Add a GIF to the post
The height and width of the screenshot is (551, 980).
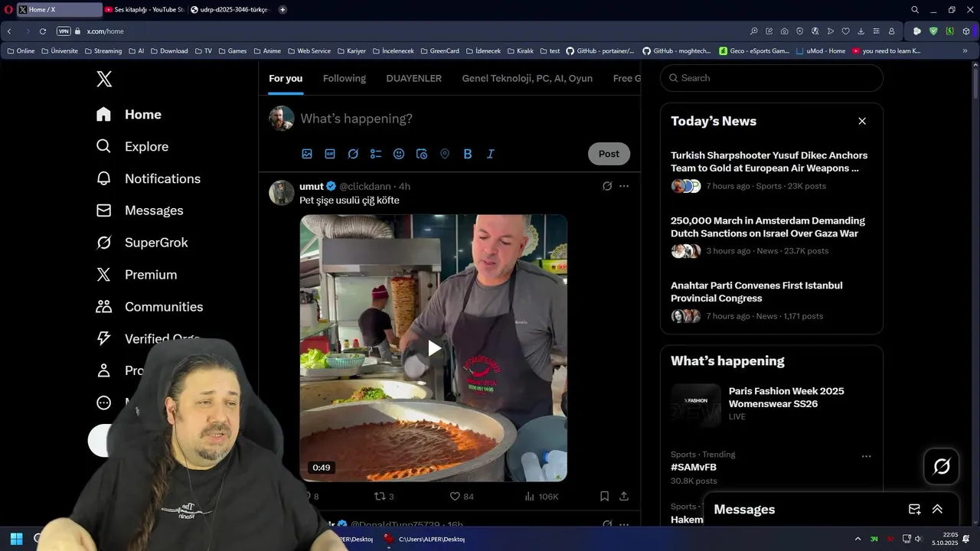pos(330,154)
